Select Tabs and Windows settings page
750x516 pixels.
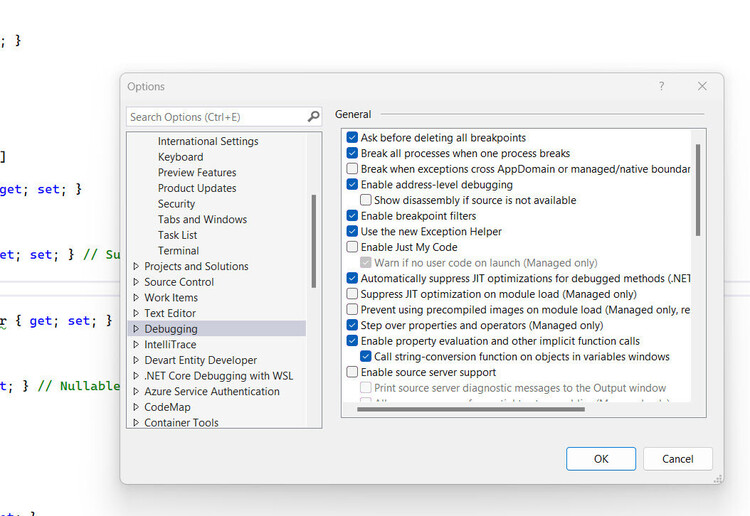tap(202, 220)
